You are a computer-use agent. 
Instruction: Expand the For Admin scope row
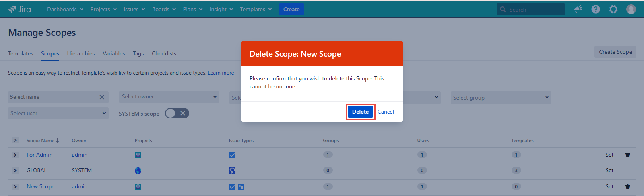click(15, 155)
